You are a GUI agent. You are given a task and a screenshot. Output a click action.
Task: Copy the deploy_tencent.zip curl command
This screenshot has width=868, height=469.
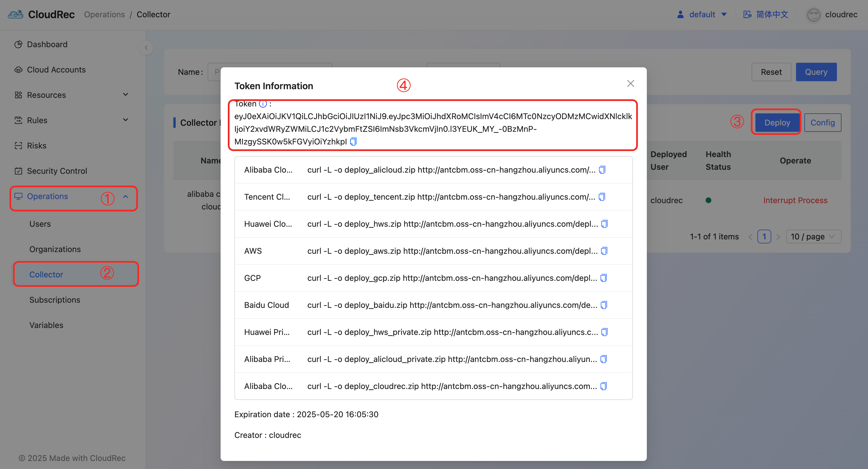click(602, 197)
